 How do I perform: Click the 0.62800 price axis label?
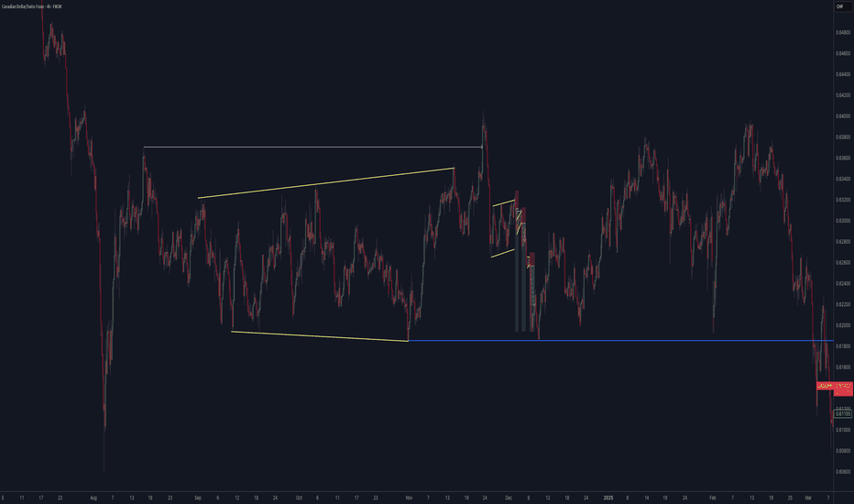pos(843,241)
